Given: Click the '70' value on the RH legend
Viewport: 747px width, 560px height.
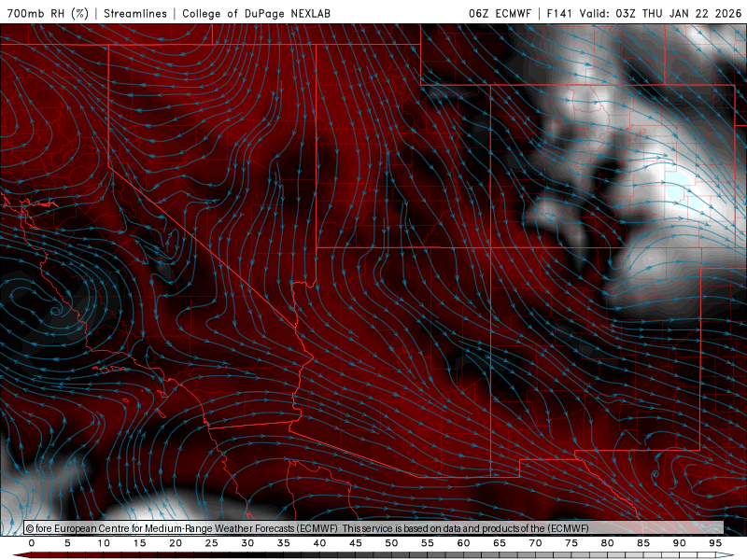Looking at the screenshot, I should (535, 543).
